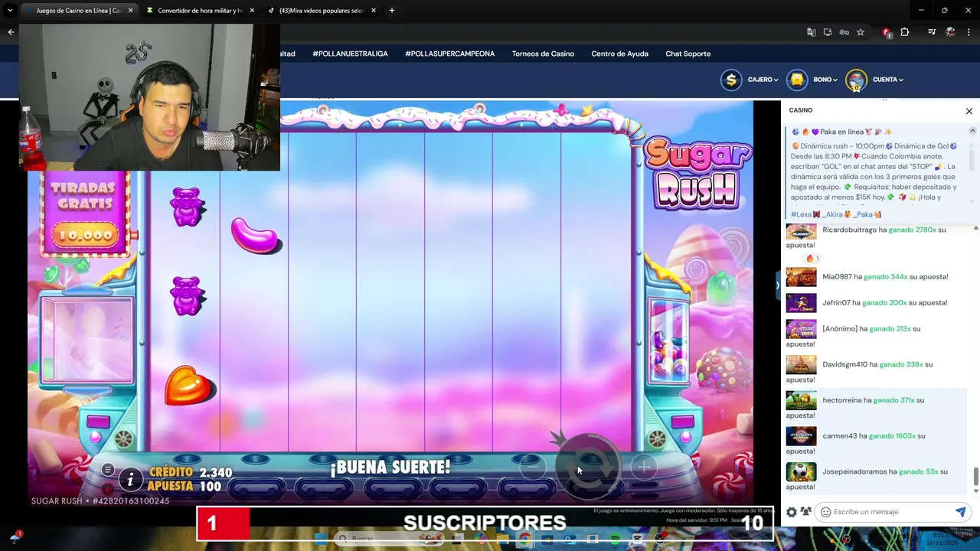Screen dimensions: 980x551
Task: Collapse the pinned chat announcement chevron
Action: pyautogui.click(x=972, y=131)
